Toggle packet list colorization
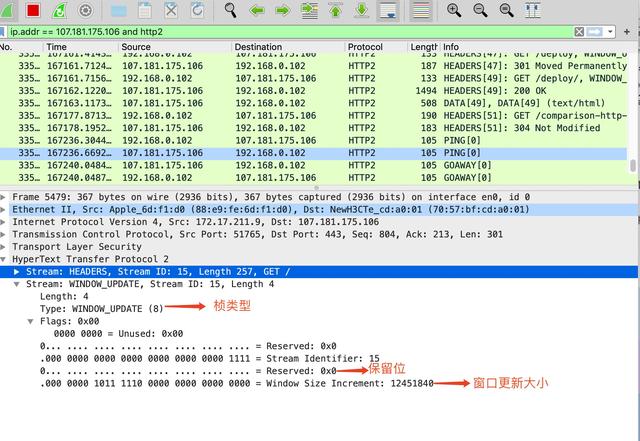This screenshot has height=441, width=640. 421,10
